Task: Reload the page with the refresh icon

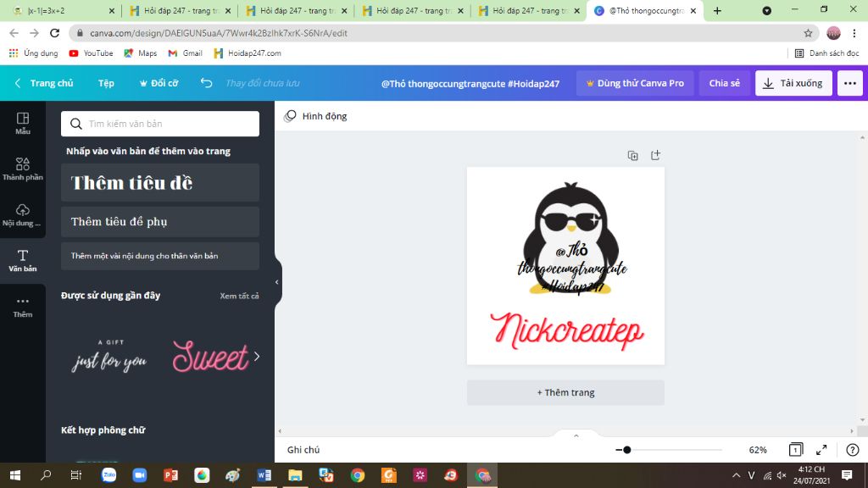Action: pos(54,33)
